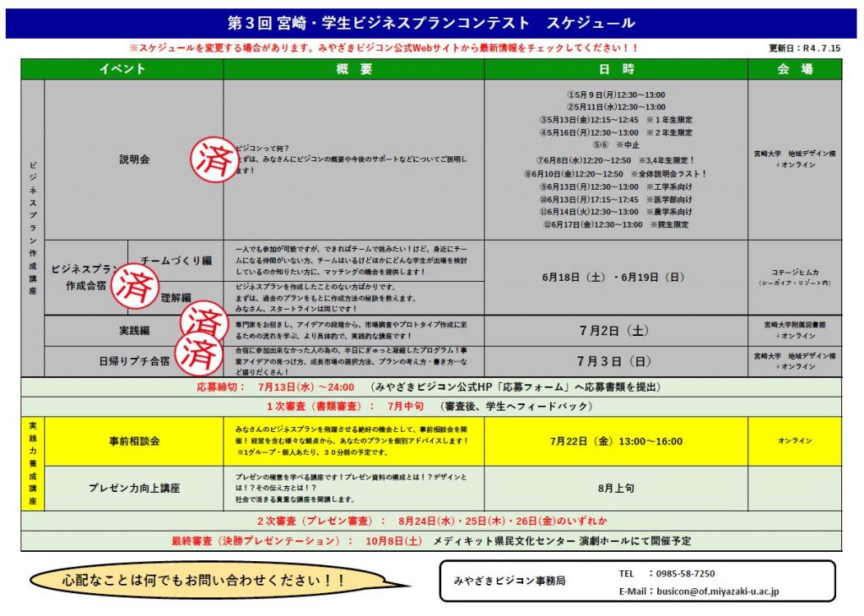Viewport: 864px width, 616px height.
Task: Click the '⑤⑥ ※中止' entry
Action: pyautogui.click(x=616, y=145)
